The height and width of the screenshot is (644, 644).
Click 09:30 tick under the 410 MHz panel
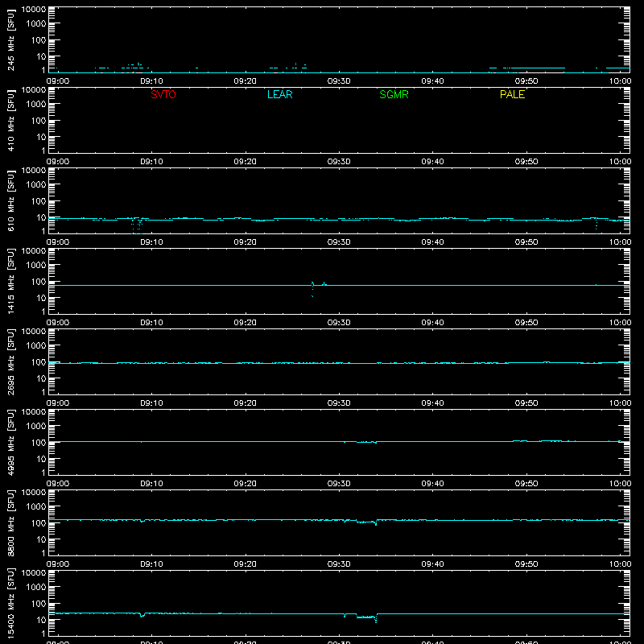point(339,162)
